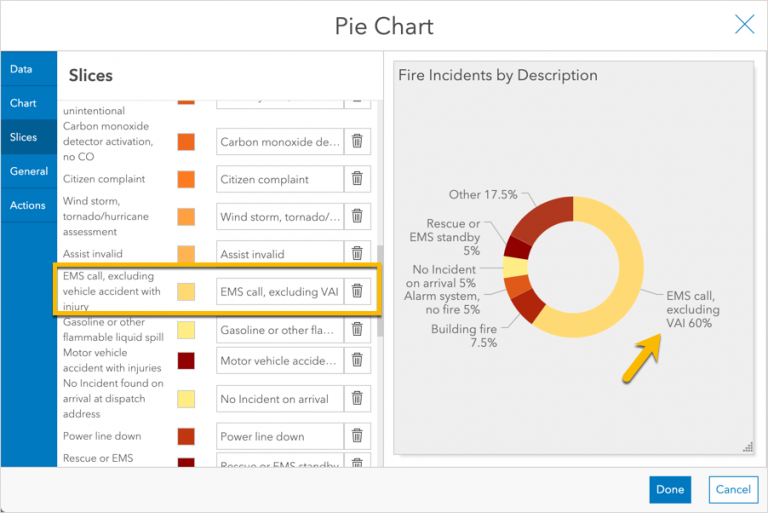Open Power line down color swatch

[x=186, y=436]
